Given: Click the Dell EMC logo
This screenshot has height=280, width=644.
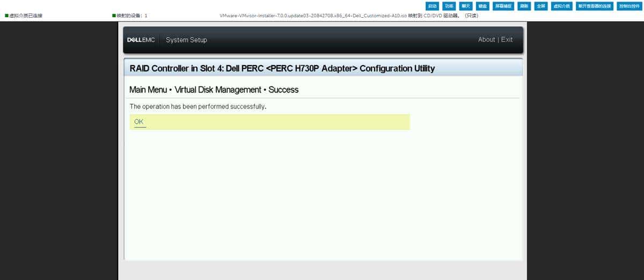Looking at the screenshot, I should (141, 40).
